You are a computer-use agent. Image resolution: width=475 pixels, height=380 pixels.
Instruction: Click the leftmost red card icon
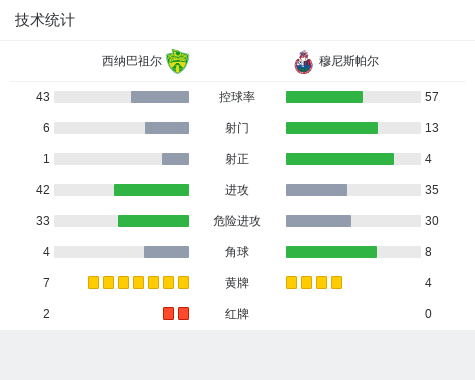point(168,313)
